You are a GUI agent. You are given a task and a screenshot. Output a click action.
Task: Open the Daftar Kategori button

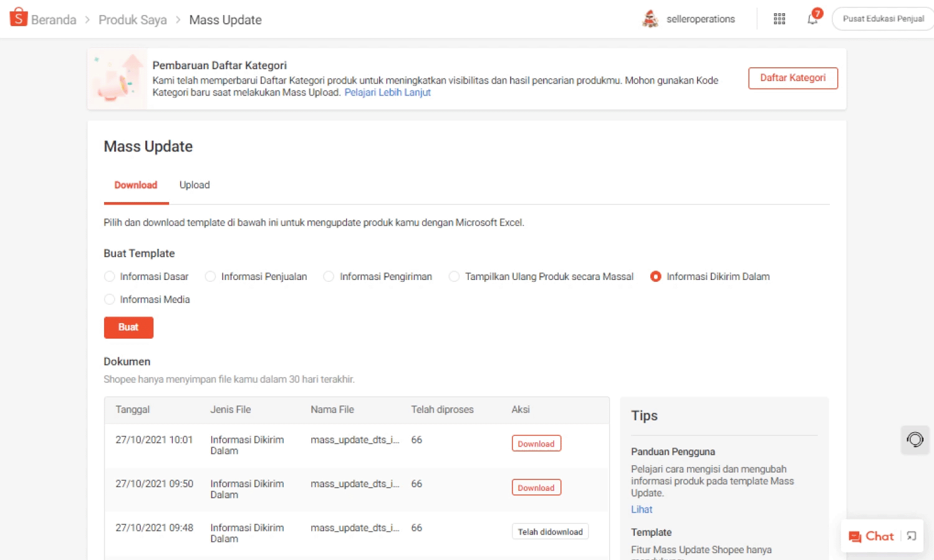pos(792,78)
